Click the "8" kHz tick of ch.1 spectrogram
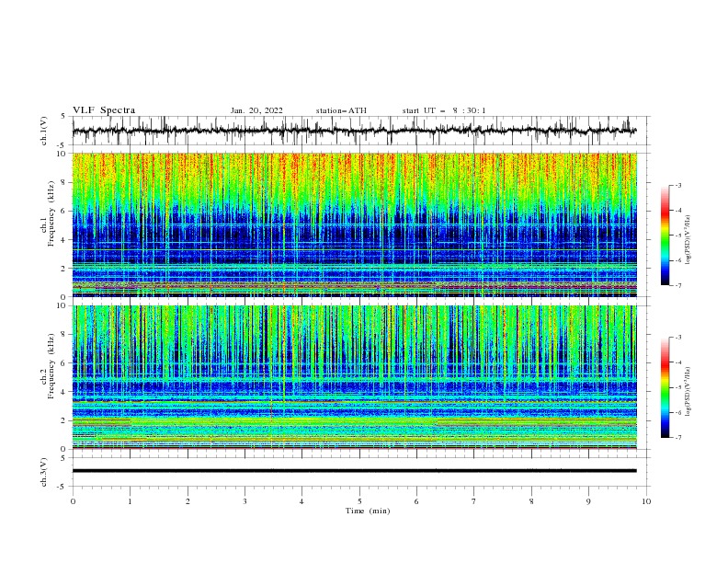 [x=64, y=182]
